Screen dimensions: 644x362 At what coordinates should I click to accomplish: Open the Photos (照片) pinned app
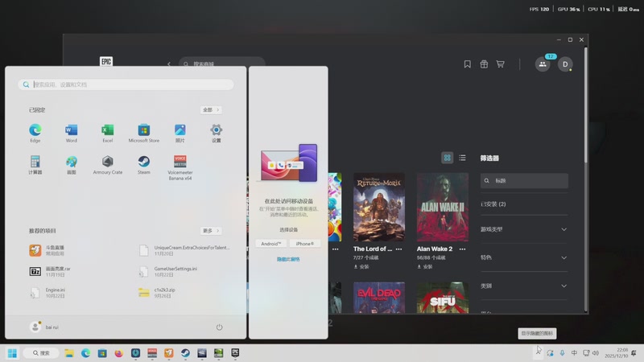pyautogui.click(x=180, y=133)
